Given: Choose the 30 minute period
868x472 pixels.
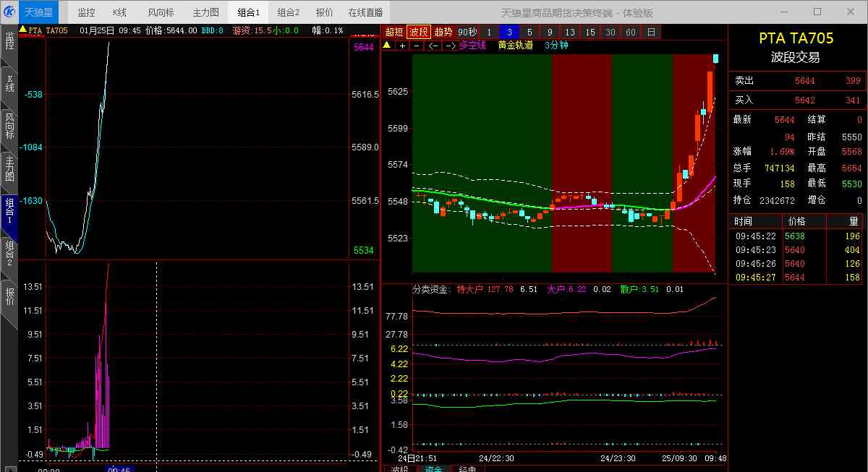Looking at the screenshot, I should coord(610,32).
